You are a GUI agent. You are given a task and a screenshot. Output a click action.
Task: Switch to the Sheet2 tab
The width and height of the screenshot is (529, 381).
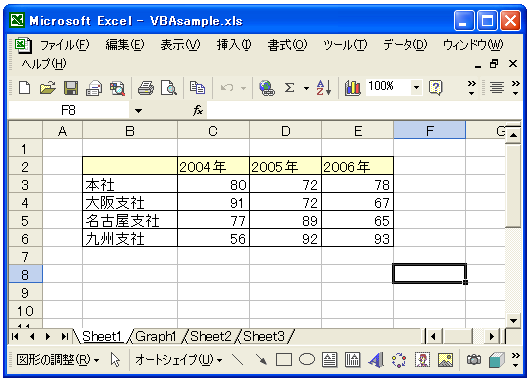tap(211, 336)
